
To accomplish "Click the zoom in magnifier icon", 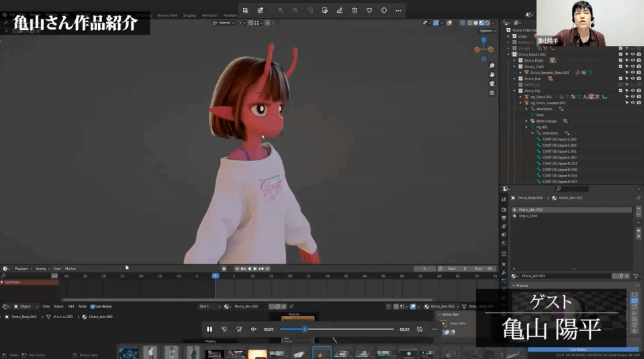I will [x=281, y=10].
